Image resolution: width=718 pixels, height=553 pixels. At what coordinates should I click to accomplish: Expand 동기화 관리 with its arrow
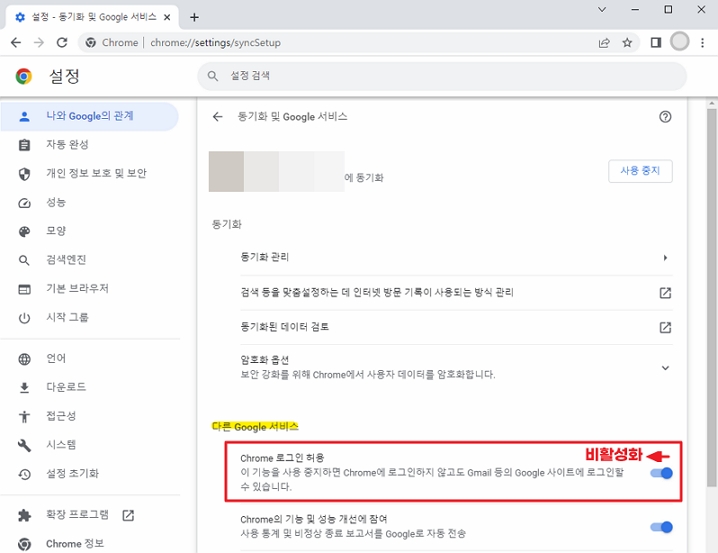665,258
